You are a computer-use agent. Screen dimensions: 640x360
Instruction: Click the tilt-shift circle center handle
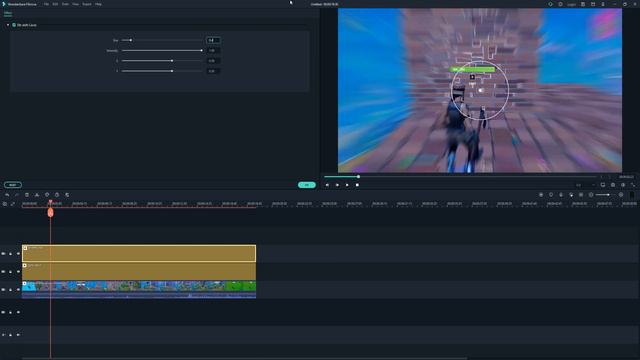(x=480, y=90)
